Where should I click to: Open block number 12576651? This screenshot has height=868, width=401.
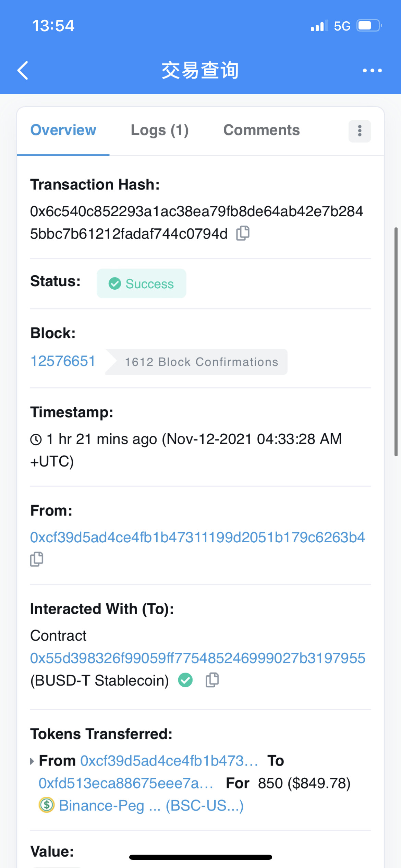[63, 361]
